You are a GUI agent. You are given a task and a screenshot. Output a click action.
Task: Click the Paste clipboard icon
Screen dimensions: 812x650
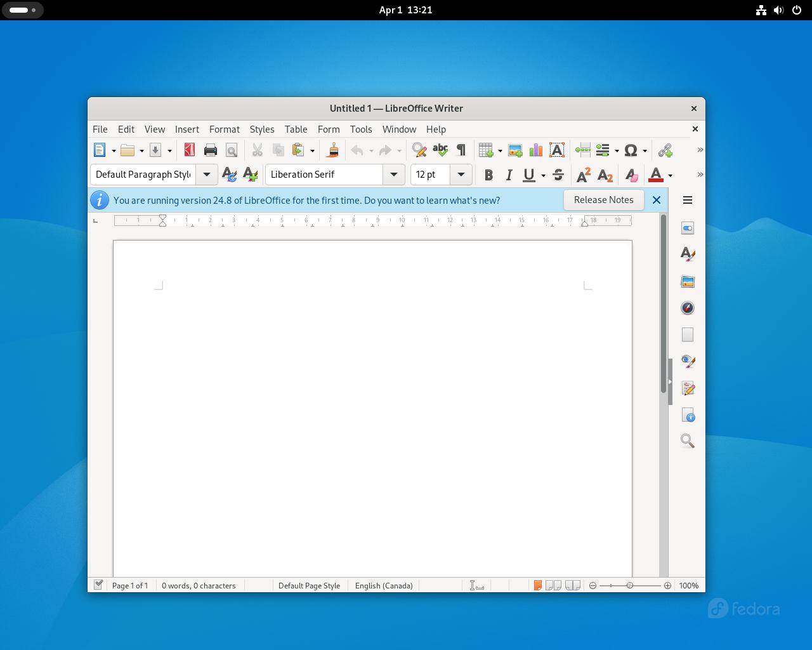point(298,150)
